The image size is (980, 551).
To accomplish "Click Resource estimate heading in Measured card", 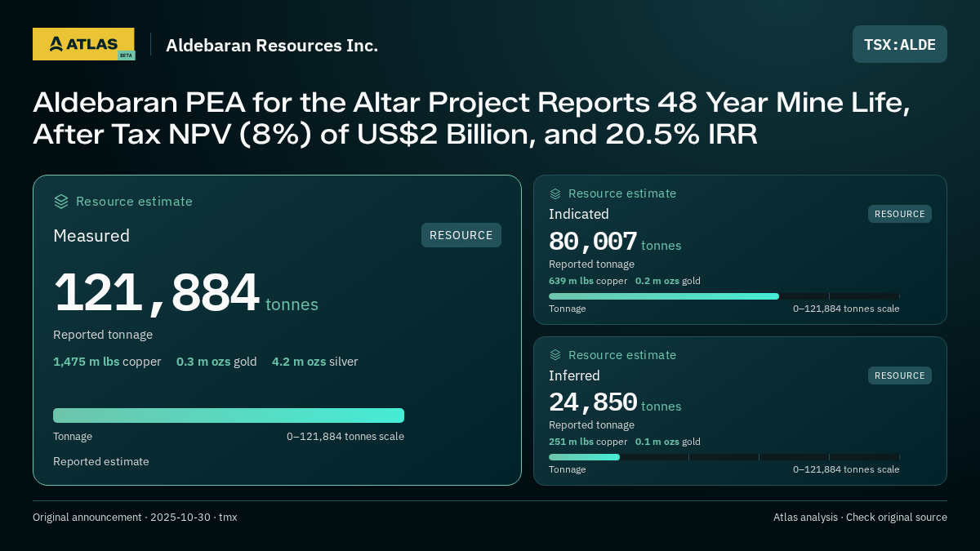I will click(134, 202).
